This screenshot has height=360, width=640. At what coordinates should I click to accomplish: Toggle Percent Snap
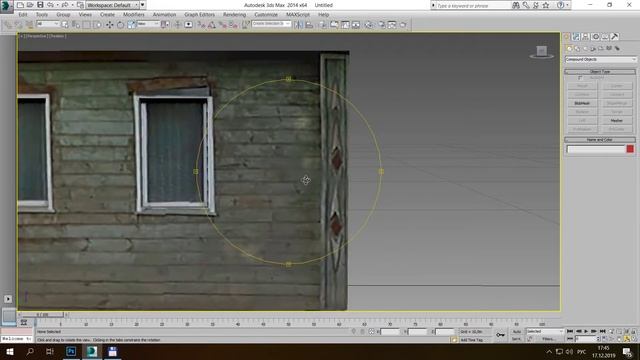pos(222,25)
